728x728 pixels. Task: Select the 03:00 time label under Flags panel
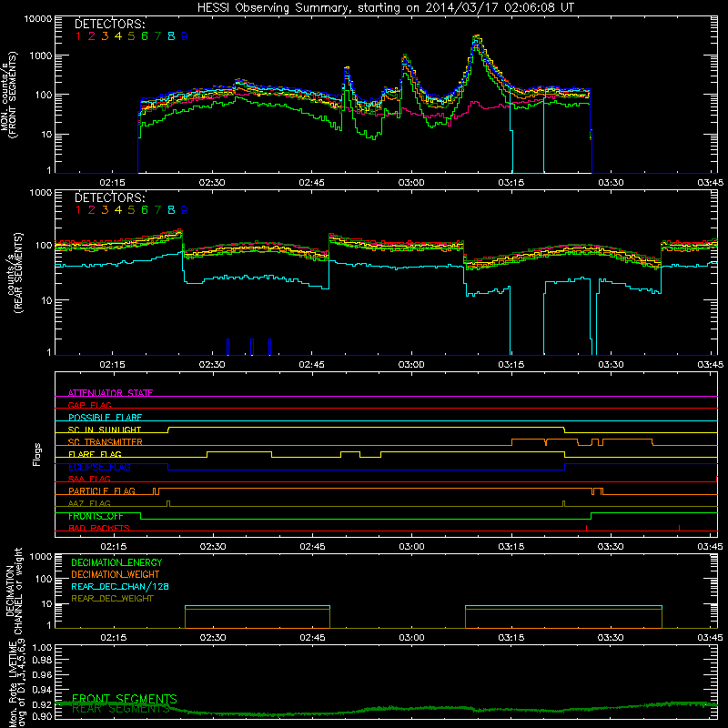tap(411, 547)
